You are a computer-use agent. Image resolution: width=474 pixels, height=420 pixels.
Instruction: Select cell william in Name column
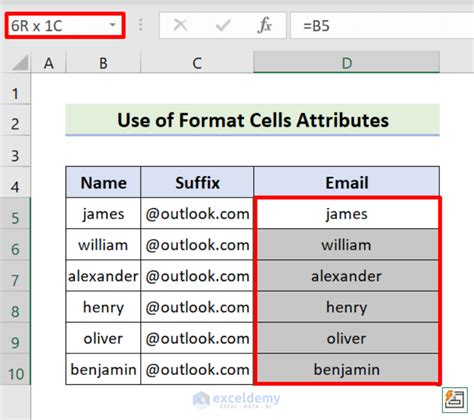click(103, 245)
